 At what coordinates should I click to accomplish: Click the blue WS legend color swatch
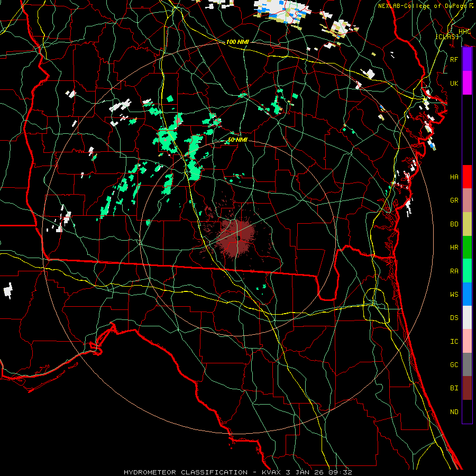pos(467,294)
